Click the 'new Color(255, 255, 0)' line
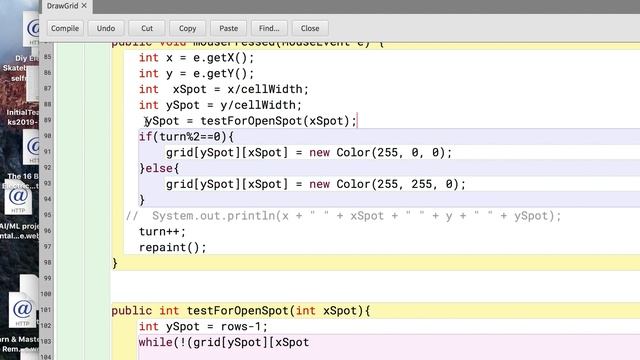 pyautogui.click(x=316, y=184)
